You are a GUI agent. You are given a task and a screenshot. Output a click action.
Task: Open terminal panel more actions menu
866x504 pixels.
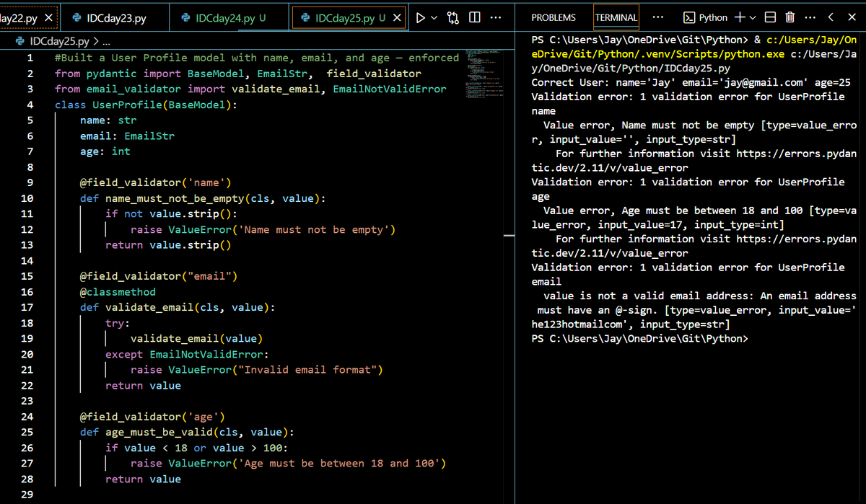point(810,17)
